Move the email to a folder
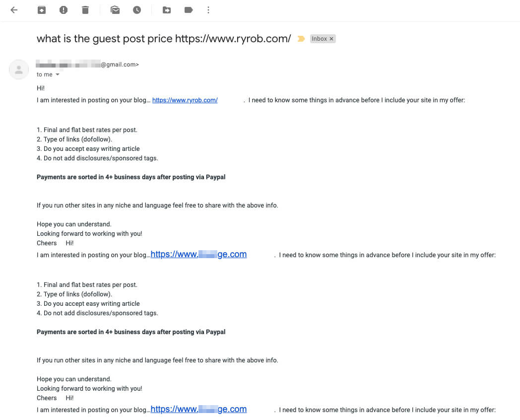Screen dimensions: 520x420 click(167, 10)
